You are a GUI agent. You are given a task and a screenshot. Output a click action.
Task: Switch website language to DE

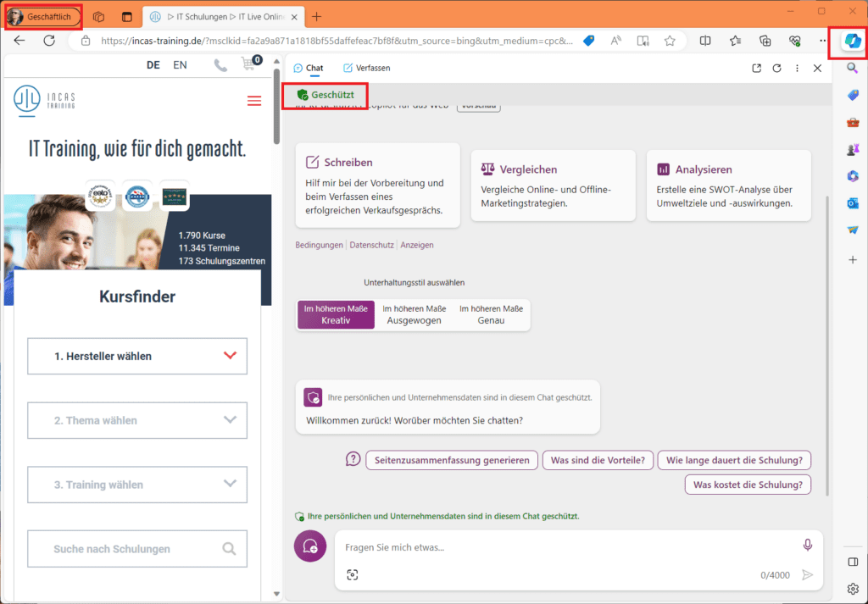[x=153, y=65]
